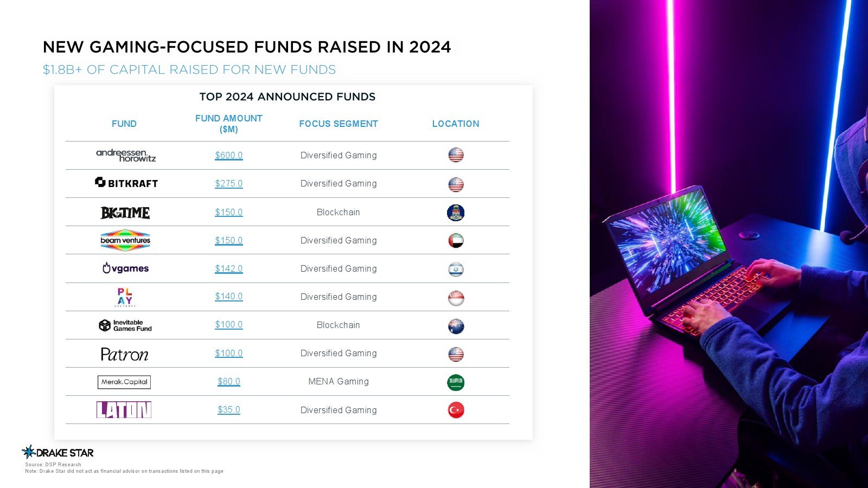Click the $80.0 fund amount link
Viewport: 868px width, 488px height.
click(x=229, y=382)
